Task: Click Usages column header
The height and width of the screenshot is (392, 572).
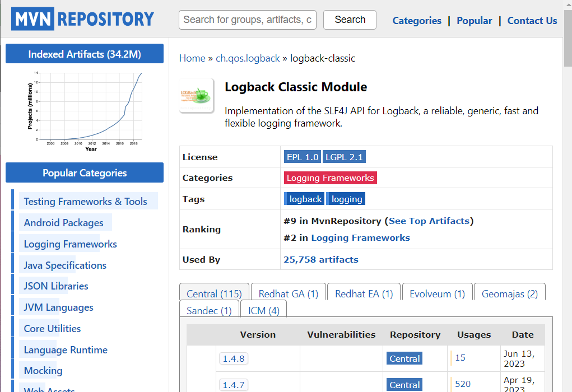Action: point(474,334)
